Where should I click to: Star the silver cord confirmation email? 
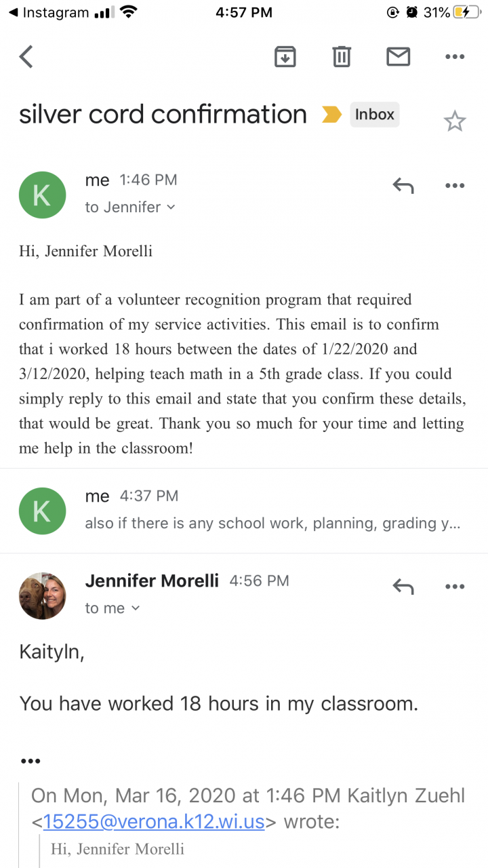pyautogui.click(x=454, y=121)
